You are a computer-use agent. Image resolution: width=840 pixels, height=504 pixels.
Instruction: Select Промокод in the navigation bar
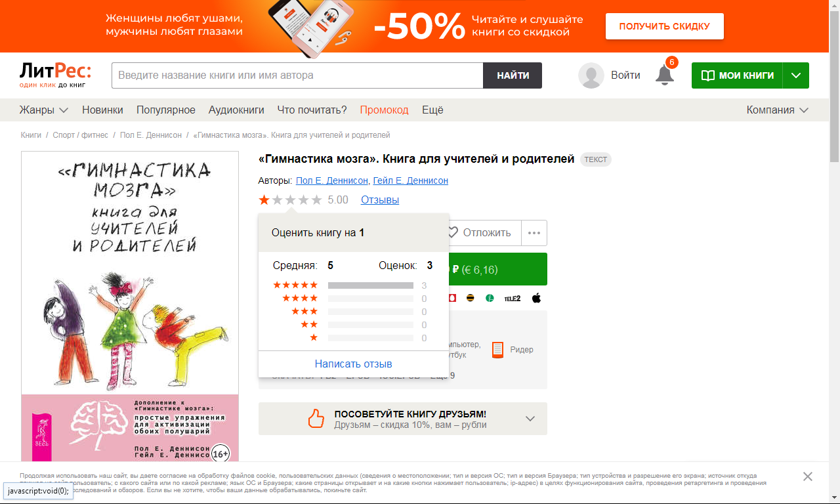point(384,110)
